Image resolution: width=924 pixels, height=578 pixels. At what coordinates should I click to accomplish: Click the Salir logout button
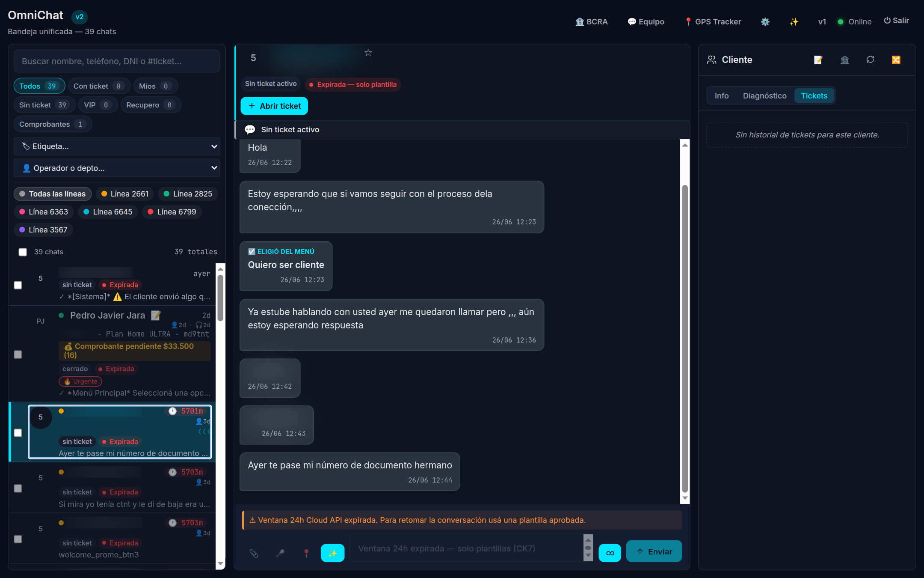(x=897, y=21)
